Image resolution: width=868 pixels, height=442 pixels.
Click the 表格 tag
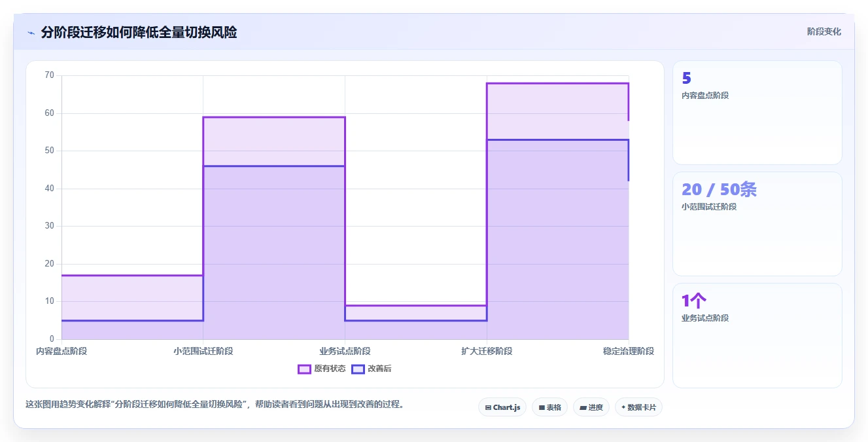[549, 407]
